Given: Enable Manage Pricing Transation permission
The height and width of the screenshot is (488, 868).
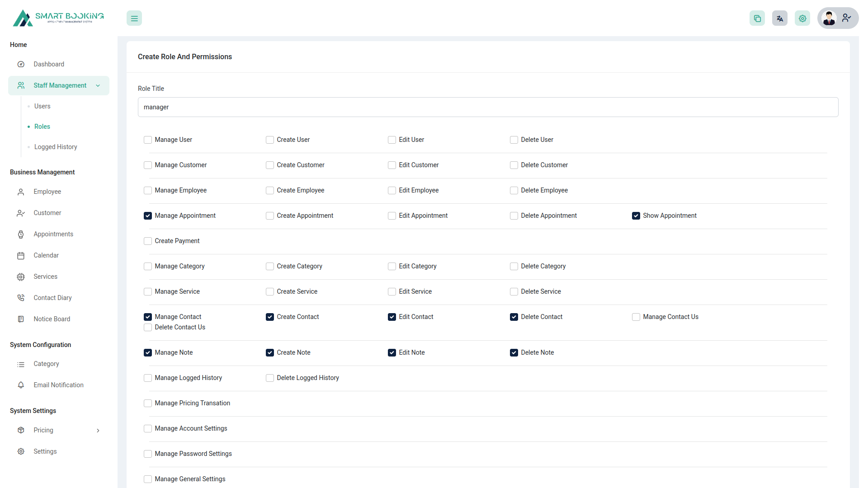Looking at the screenshot, I should [147, 403].
